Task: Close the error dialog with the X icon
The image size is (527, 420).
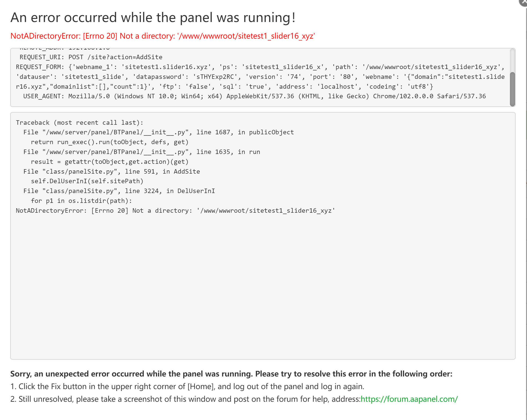Action: [523, 2]
